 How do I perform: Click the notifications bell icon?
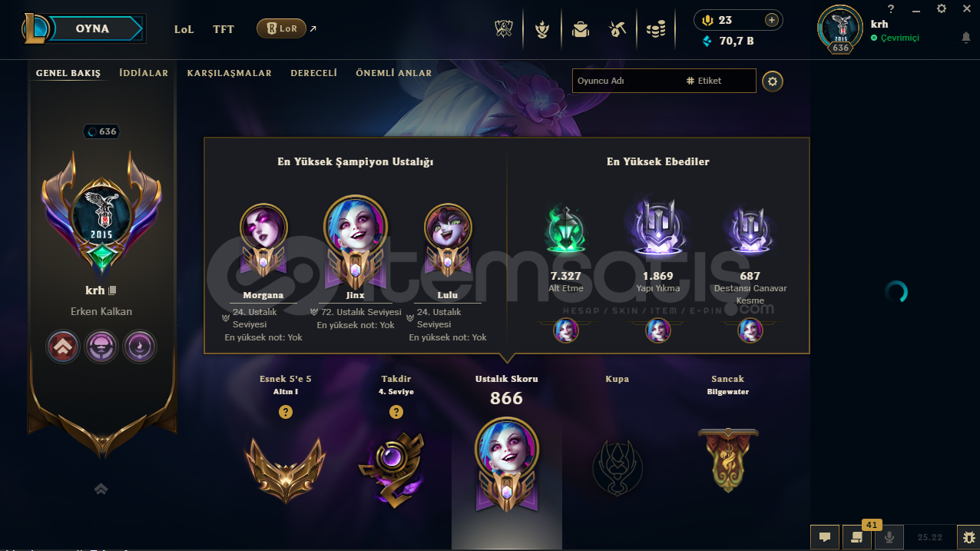(965, 38)
